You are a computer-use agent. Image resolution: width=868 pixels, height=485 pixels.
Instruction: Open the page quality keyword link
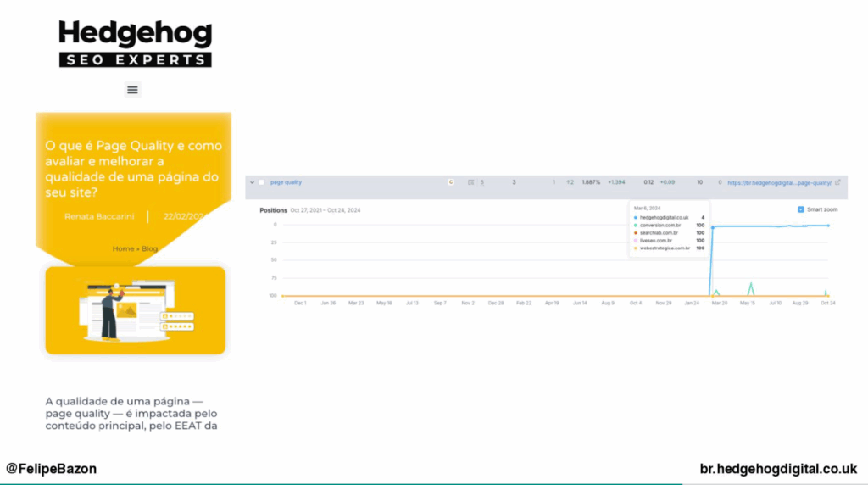(286, 182)
